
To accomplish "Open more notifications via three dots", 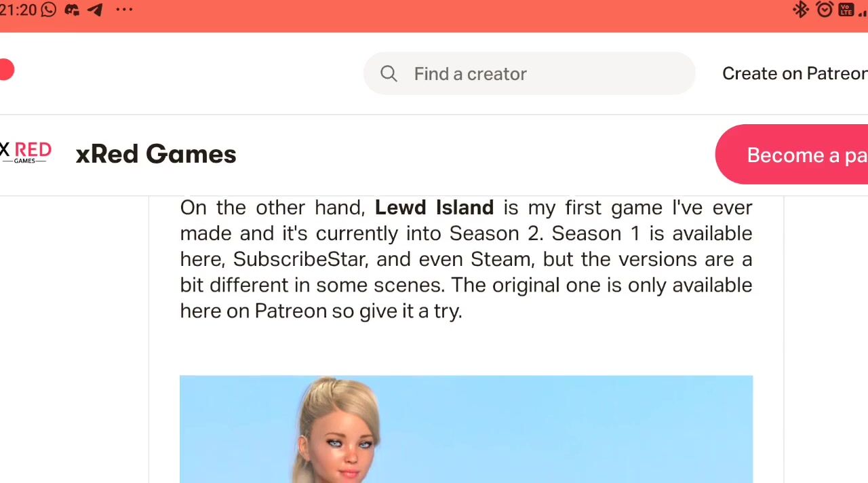I will click(124, 9).
